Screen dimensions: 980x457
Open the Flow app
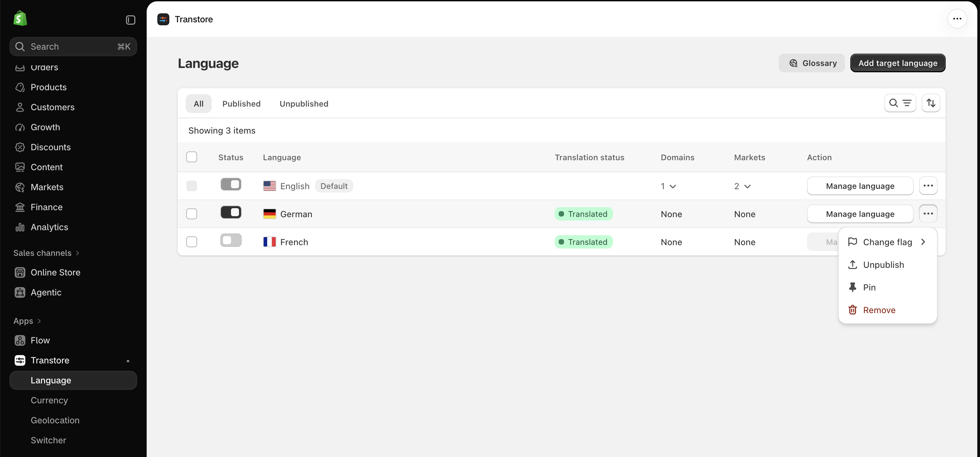pyautogui.click(x=73, y=340)
